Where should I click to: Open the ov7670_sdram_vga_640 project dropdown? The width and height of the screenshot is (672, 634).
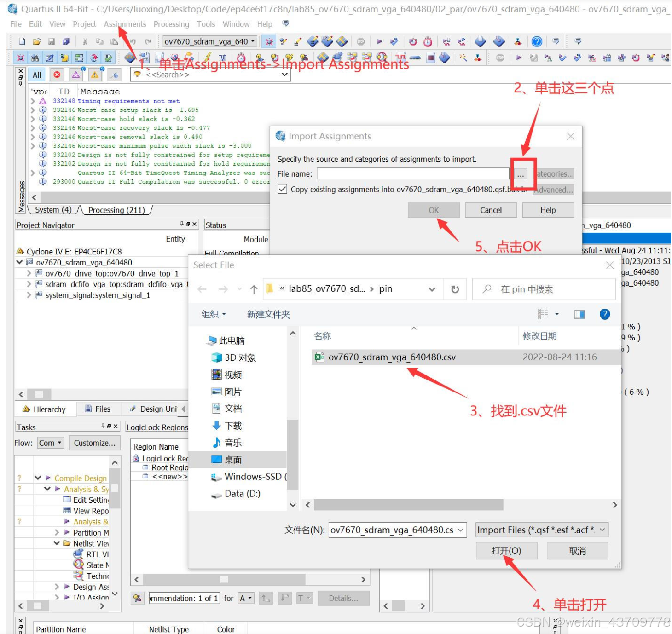253,41
